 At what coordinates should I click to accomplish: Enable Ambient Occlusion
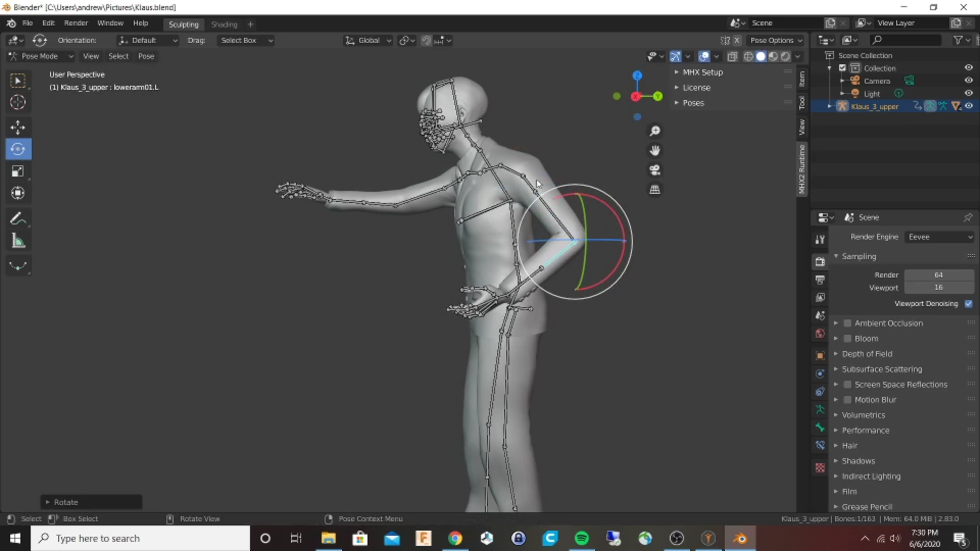pos(847,322)
